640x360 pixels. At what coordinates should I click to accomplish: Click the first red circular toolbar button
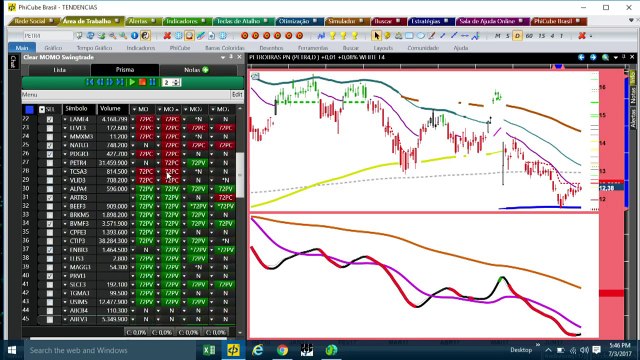click(x=244, y=36)
